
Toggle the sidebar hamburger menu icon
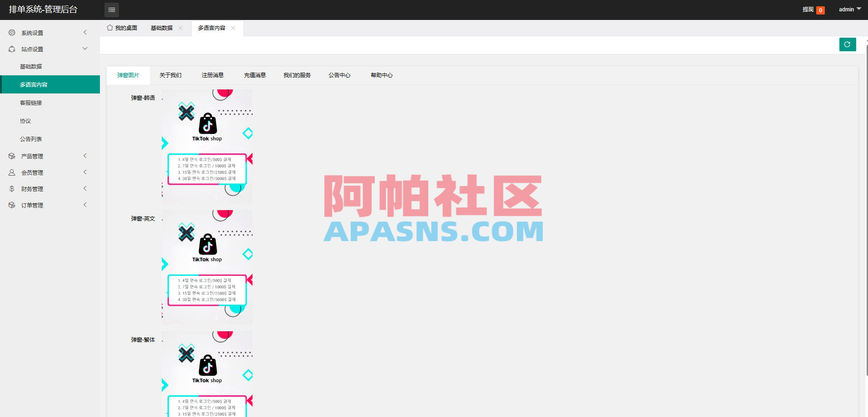[x=112, y=10]
